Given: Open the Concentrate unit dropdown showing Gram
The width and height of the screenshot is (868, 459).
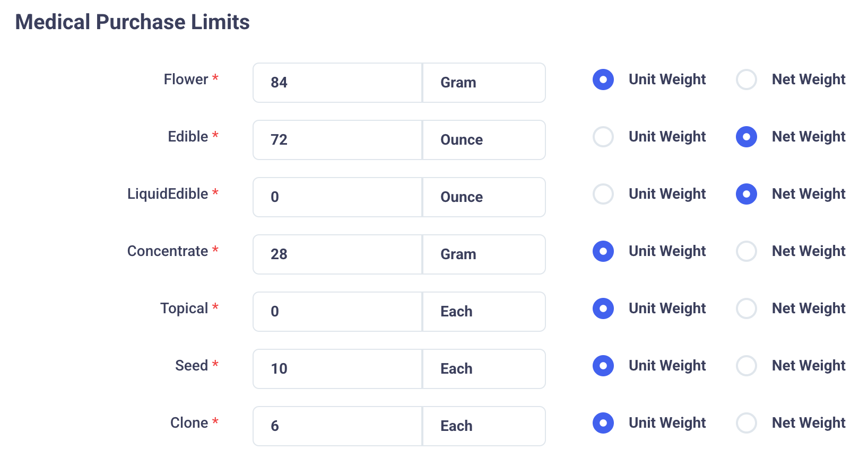Looking at the screenshot, I should [484, 254].
